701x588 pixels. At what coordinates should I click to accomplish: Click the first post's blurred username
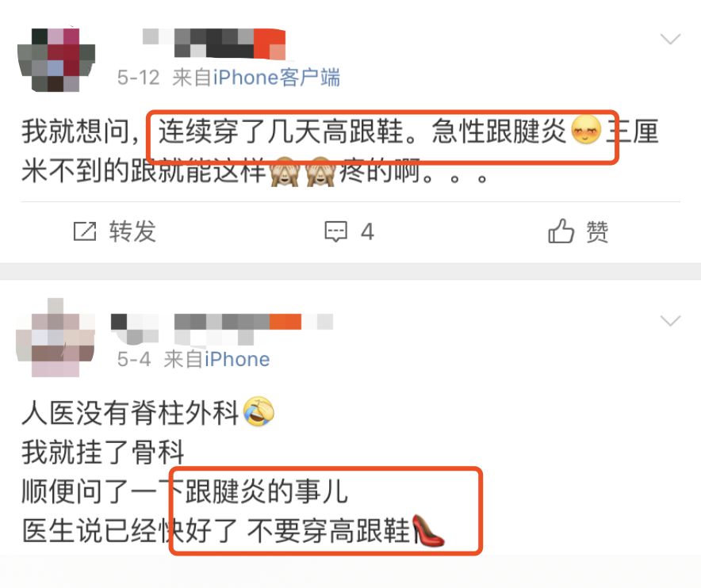213,44
